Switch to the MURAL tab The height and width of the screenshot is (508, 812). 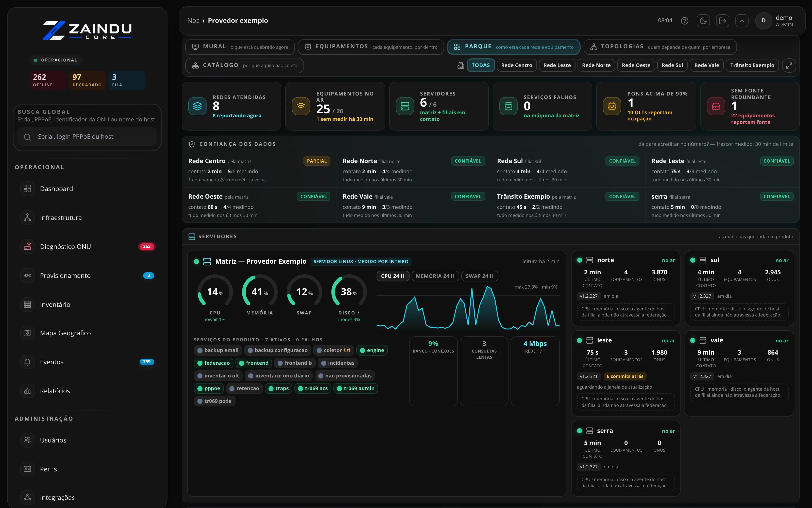coord(240,47)
